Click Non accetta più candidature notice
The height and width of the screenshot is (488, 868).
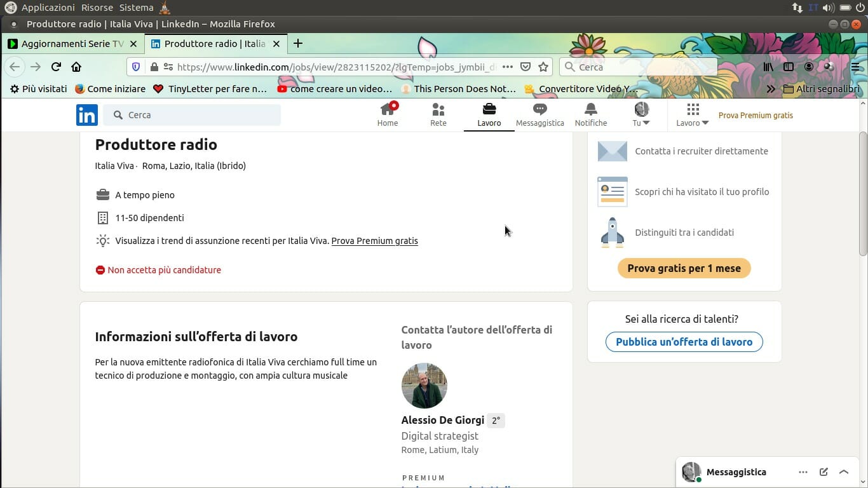[158, 270]
